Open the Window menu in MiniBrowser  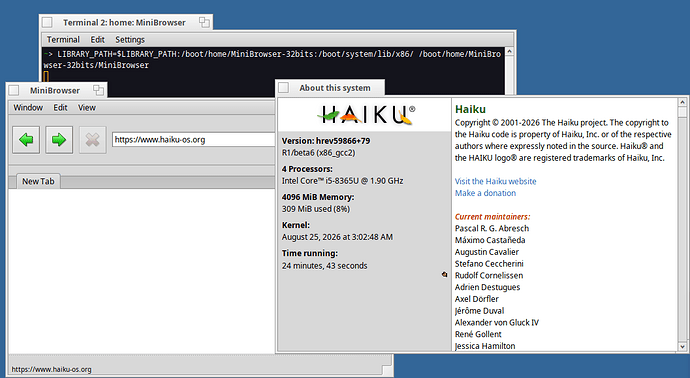(x=28, y=107)
